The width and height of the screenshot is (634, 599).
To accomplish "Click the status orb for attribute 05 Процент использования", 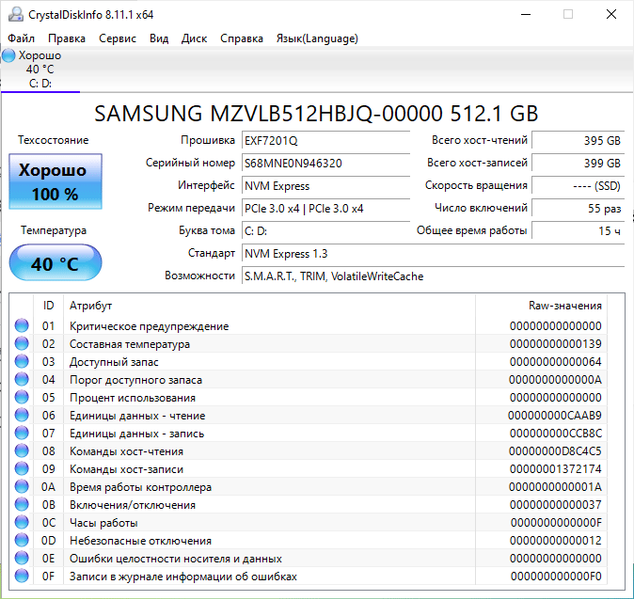I will tap(21, 397).
